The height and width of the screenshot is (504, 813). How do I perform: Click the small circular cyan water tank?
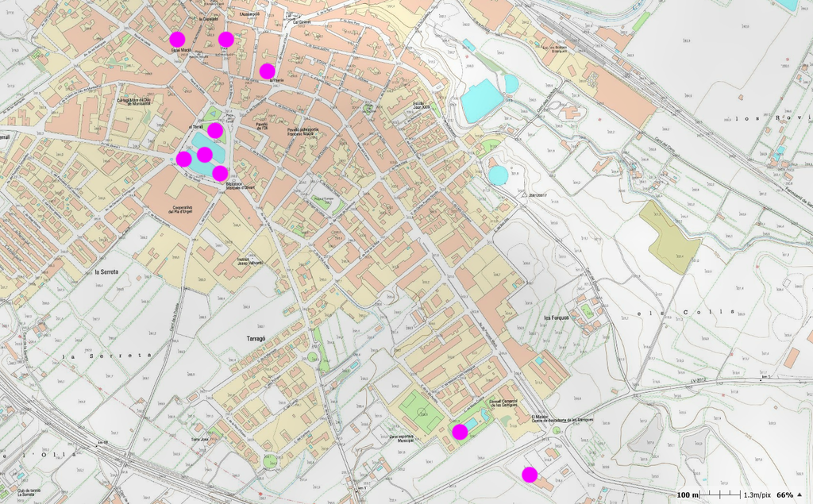[x=498, y=175]
